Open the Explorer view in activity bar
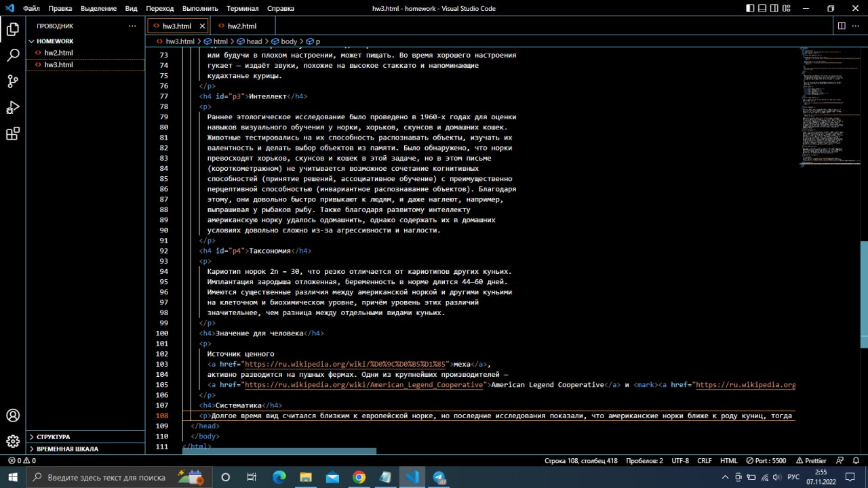 [13, 28]
